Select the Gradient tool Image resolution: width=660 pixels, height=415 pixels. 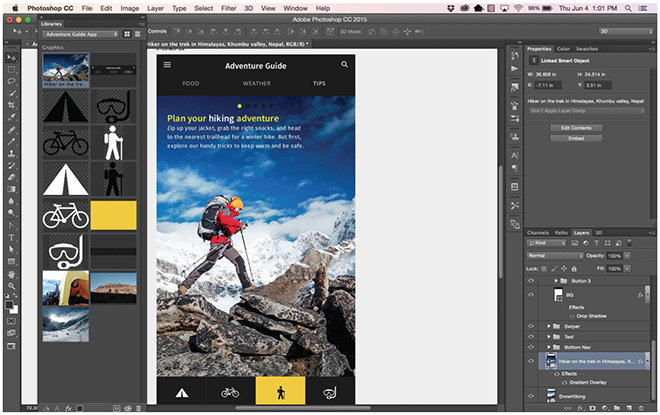tap(11, 189)
